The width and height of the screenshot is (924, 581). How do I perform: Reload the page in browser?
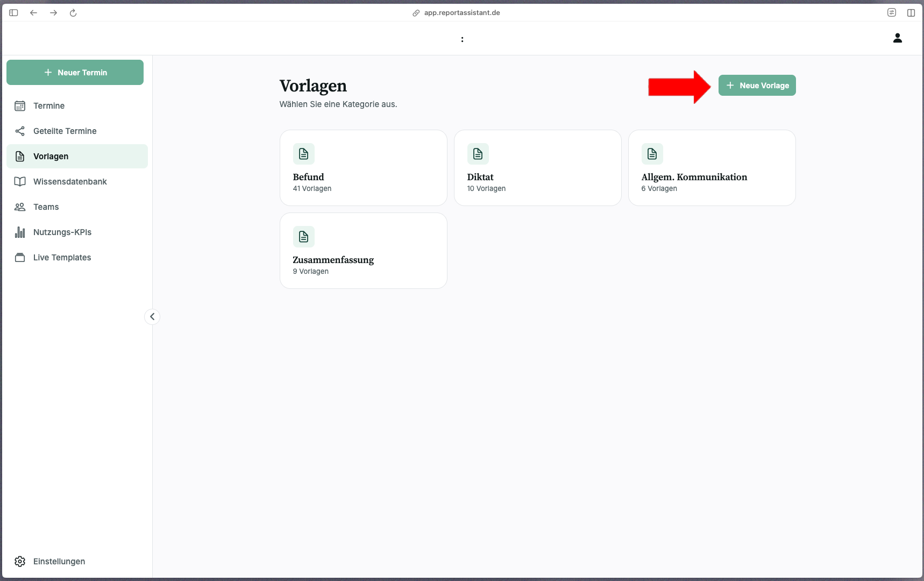73,13
